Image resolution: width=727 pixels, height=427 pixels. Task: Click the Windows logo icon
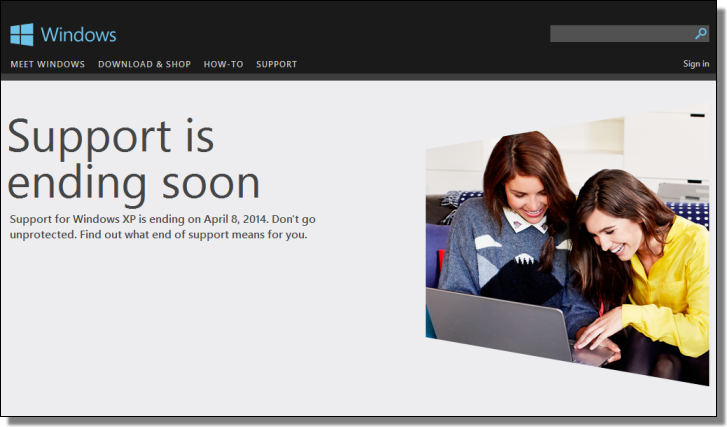coord(22,35)
